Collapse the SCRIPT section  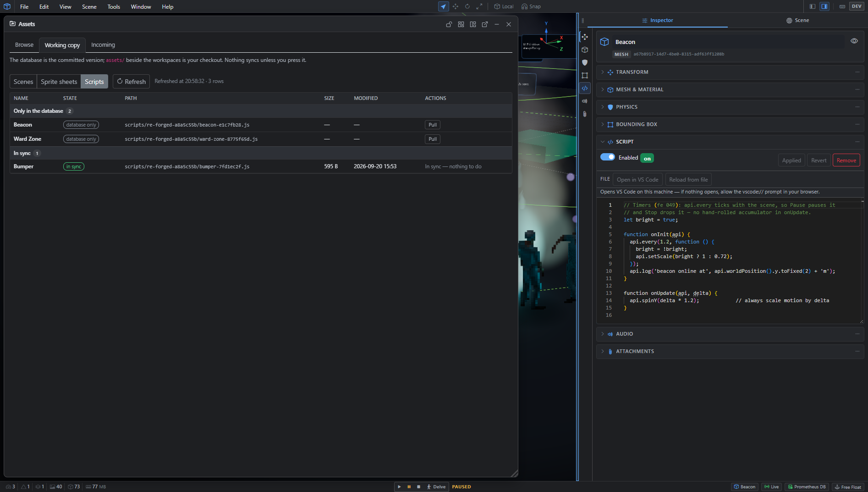pos(730,142)
